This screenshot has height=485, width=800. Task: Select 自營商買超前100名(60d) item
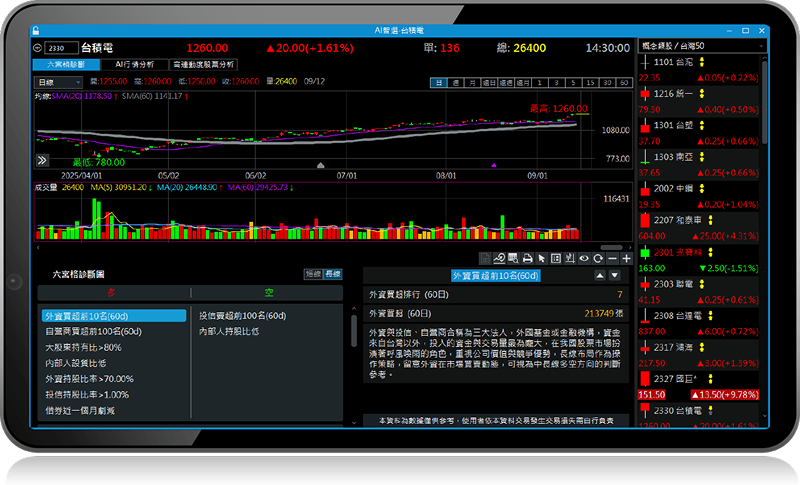point(93,331)
